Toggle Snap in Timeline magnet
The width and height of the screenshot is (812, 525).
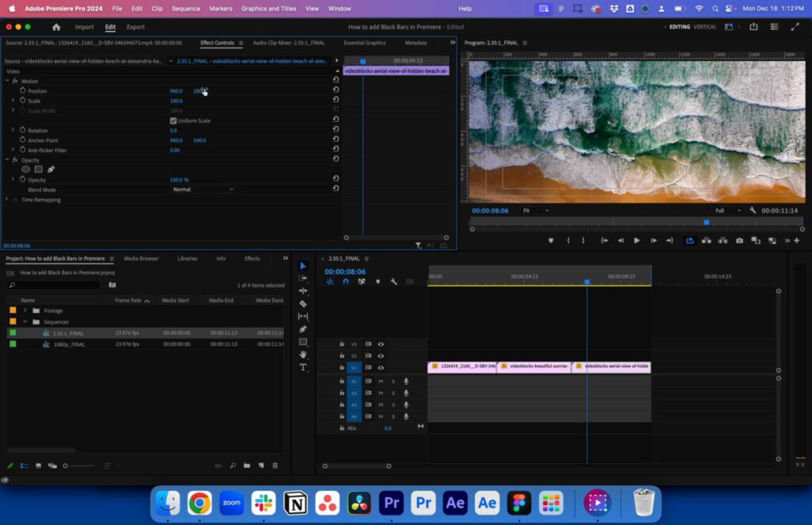coord(346,282)
